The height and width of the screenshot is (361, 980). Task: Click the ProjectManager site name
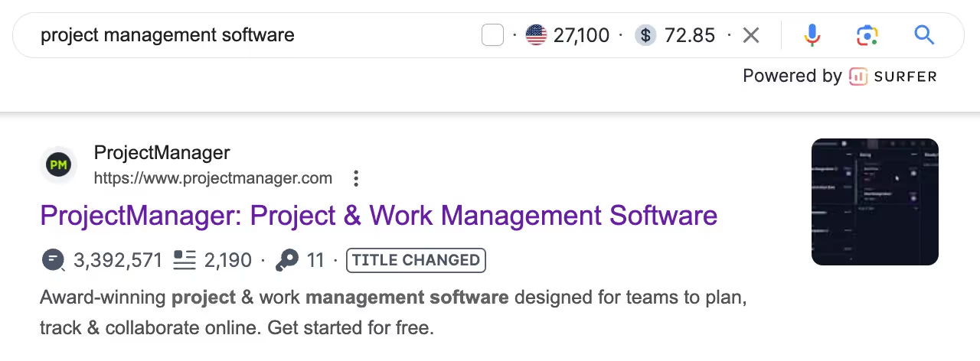[162, 153]
